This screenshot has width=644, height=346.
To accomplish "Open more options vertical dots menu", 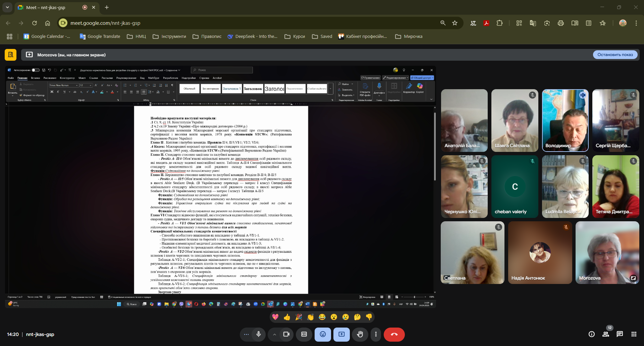I will 376,334.
